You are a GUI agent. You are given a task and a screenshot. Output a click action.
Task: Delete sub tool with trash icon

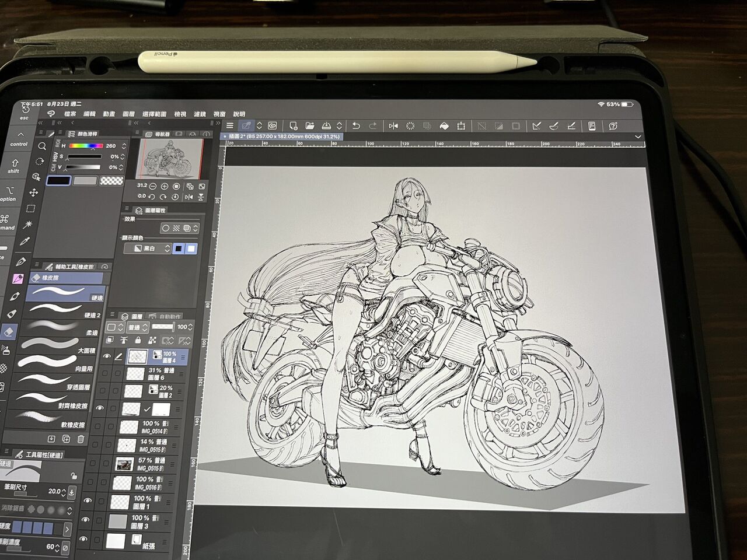(x=81, y=439)
